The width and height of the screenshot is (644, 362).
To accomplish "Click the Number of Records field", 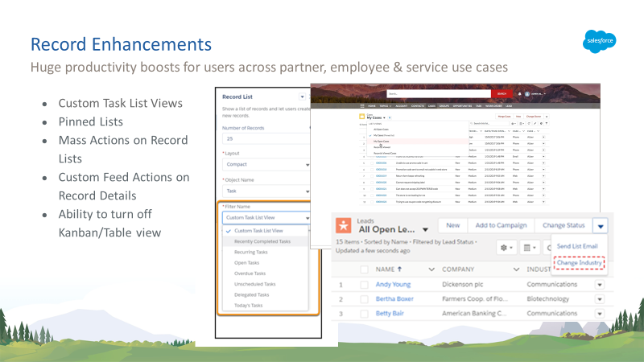I will point(266,138).
